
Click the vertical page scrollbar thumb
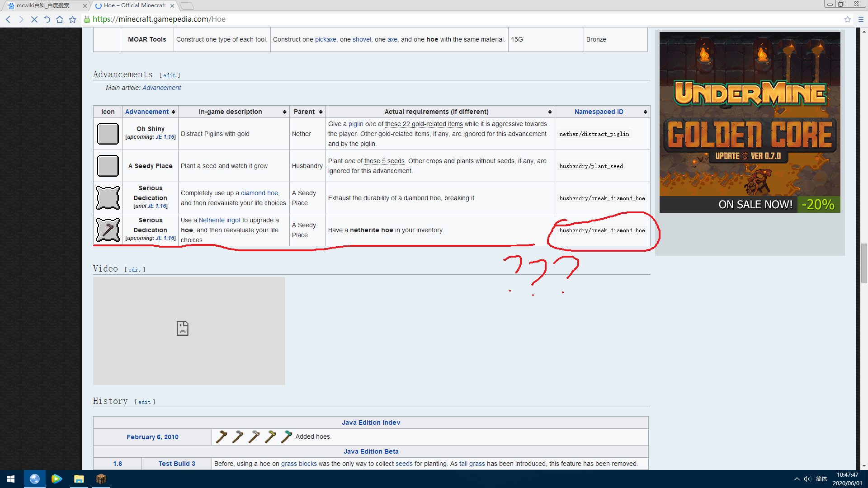pyautogui.click(x=864, y=263)
